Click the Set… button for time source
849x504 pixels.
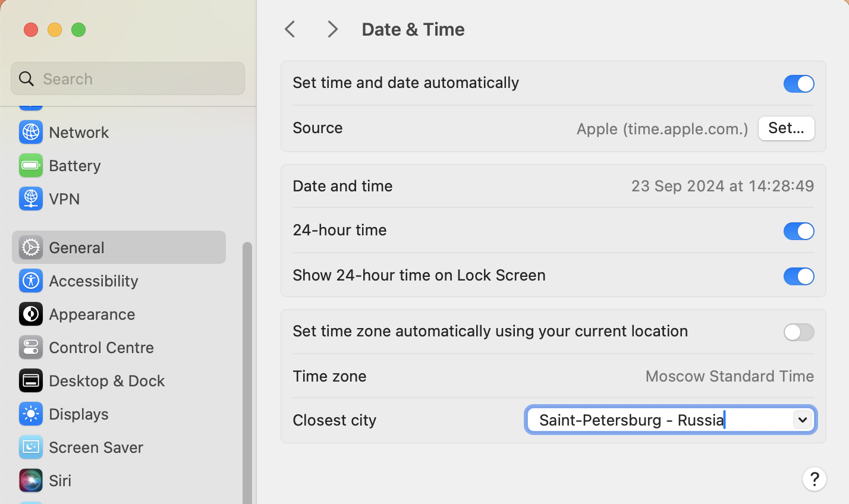(785, 128)
